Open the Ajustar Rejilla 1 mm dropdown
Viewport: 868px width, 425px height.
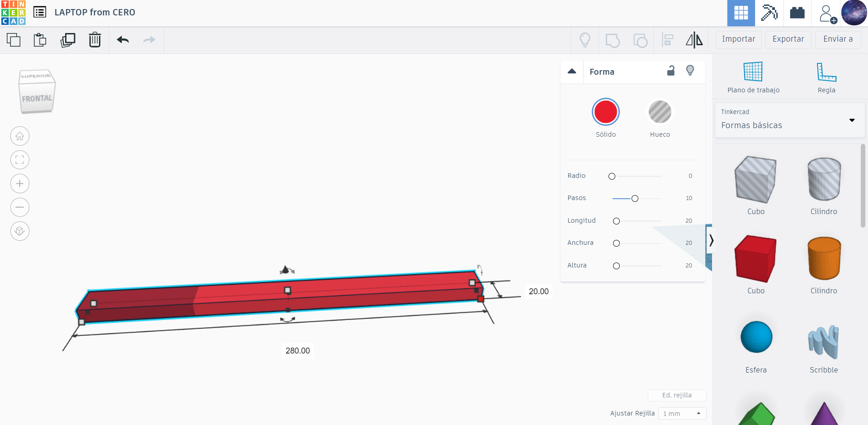682,413
